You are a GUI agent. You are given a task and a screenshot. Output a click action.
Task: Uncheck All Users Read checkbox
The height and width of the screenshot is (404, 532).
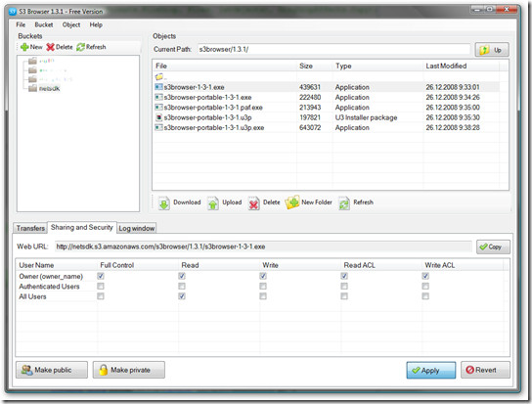[182, 296]
